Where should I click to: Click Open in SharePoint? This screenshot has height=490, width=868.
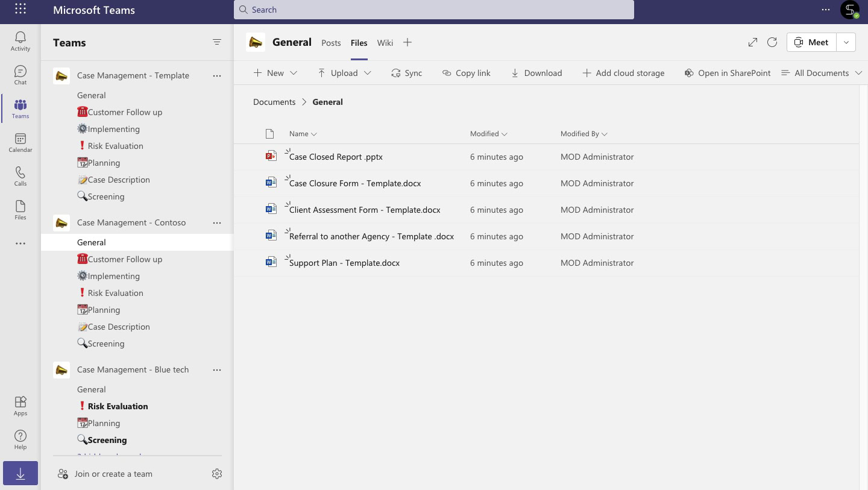click(x=728, y=73)
